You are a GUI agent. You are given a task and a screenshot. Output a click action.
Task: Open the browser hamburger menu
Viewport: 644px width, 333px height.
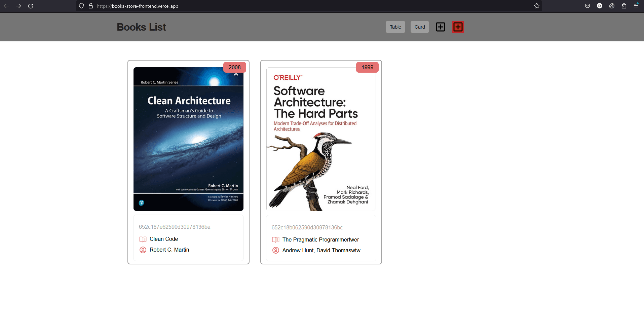[636, 6]
